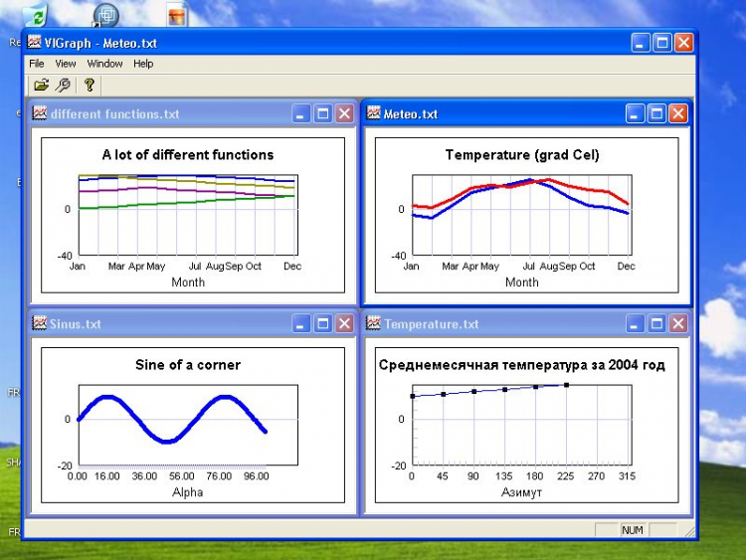This screenshot has width=746, height=560.
Task: Click the '315' tick label in Temperature chart
Action: (627, 476)
